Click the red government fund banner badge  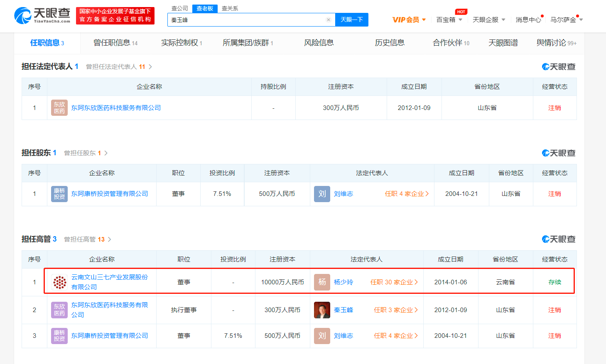click(x=115, y=16)
